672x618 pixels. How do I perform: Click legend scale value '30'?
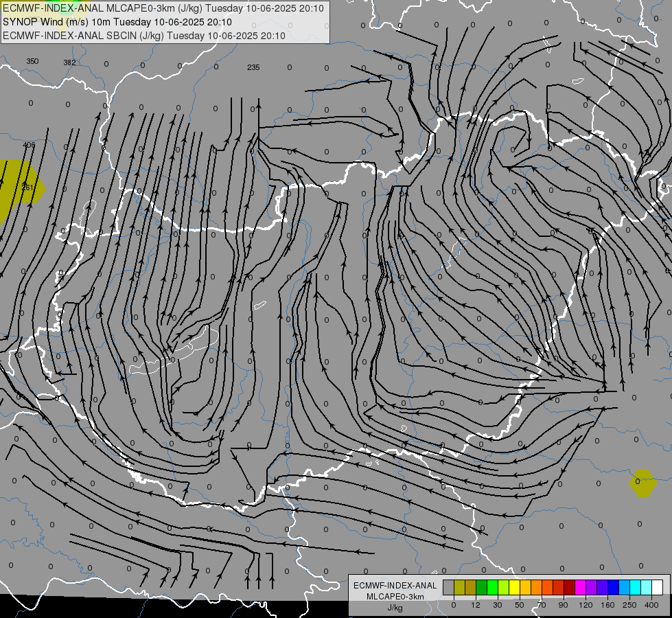pos(498,605)
